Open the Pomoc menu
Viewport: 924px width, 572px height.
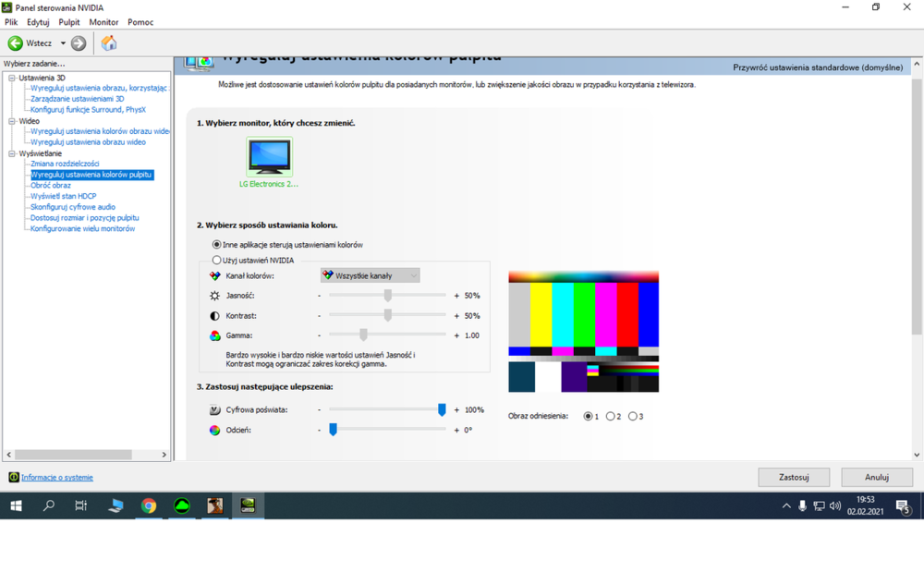tap(140, 22)
